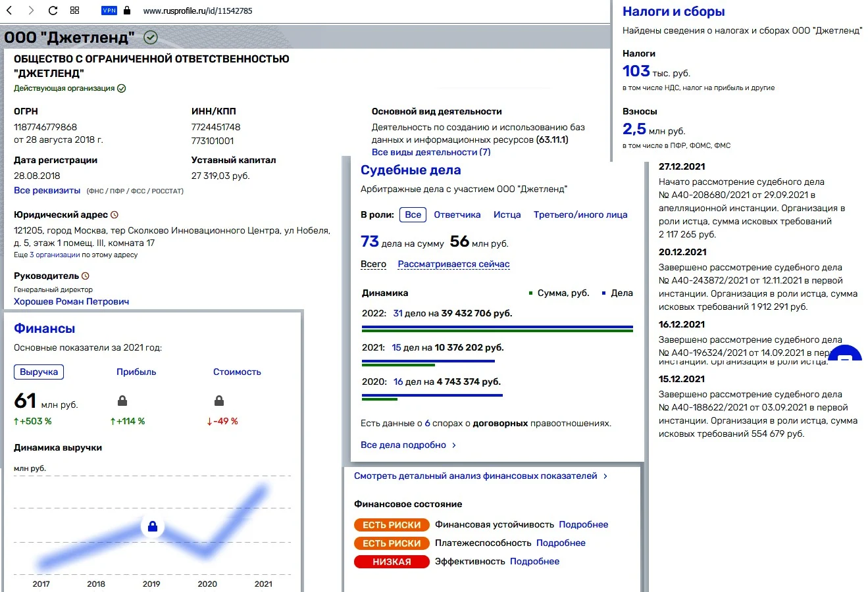868x592 pixels.
Task: Open Подробнее next to Эффективность
Action: pos(535,562)
